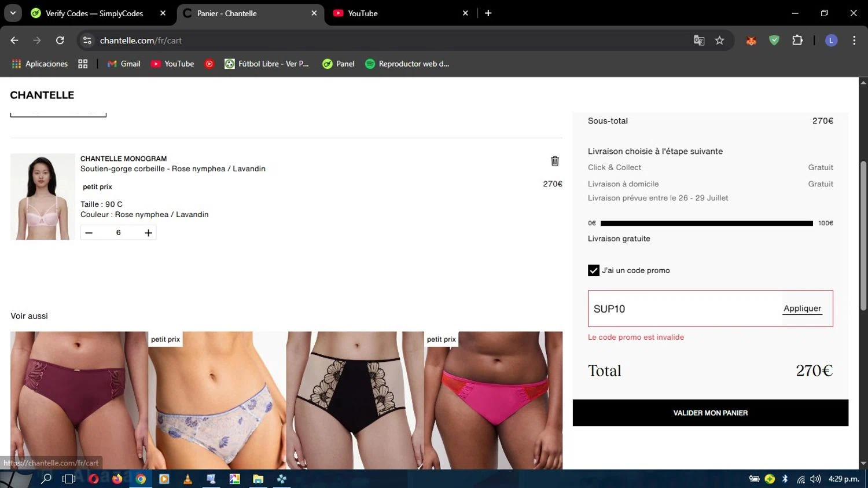
Task: Uncheck the "J'ai un code promo" checkbox
Action: 593,270
